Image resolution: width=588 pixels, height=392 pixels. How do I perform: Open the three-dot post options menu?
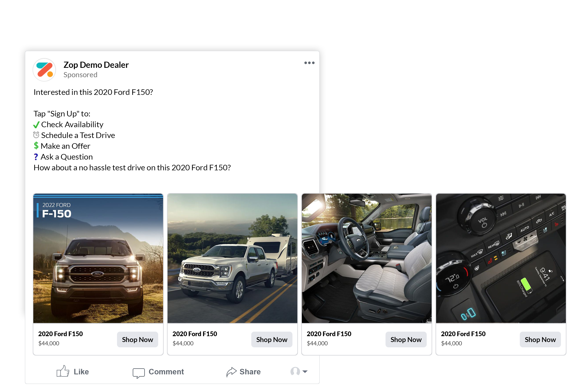point(309,63)
